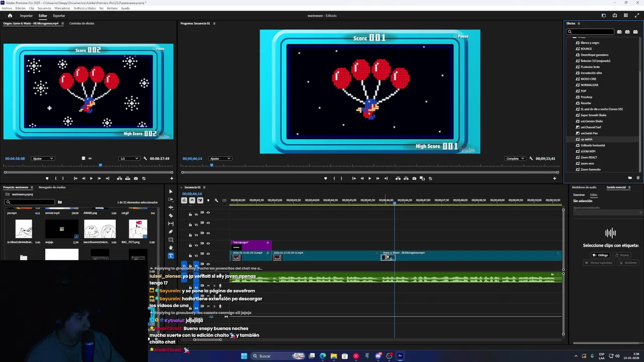
Task: Hide track V6 output with eye
Action: (x=208, y=213)
